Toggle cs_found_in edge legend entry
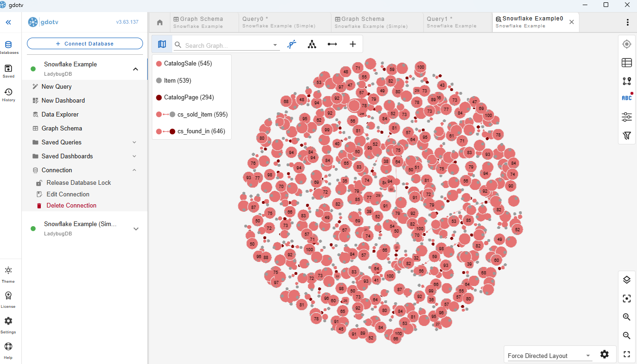The height and width of the screenshot is (364, 637). pyautogui.click(x=191, y=131)
